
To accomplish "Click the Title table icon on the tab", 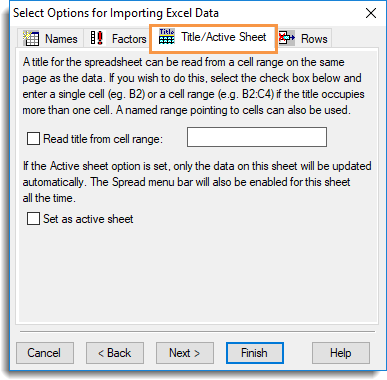I will click(167, 36).
